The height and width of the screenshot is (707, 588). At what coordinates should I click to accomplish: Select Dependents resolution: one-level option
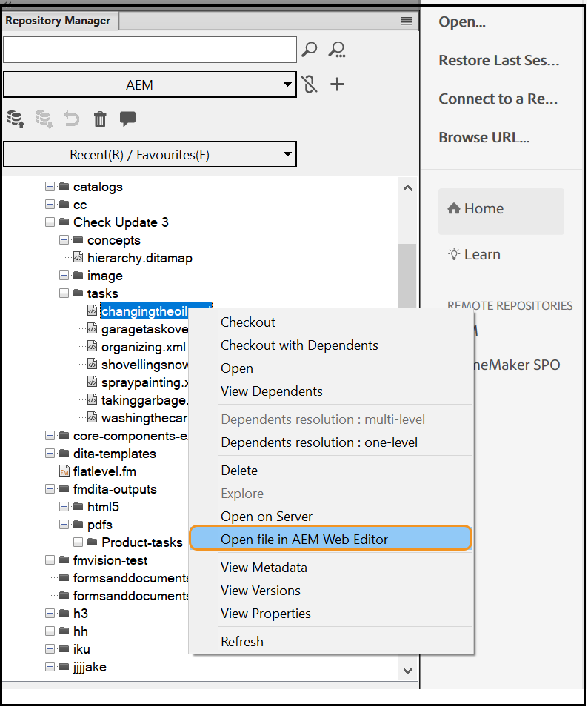tap(318, 442)
